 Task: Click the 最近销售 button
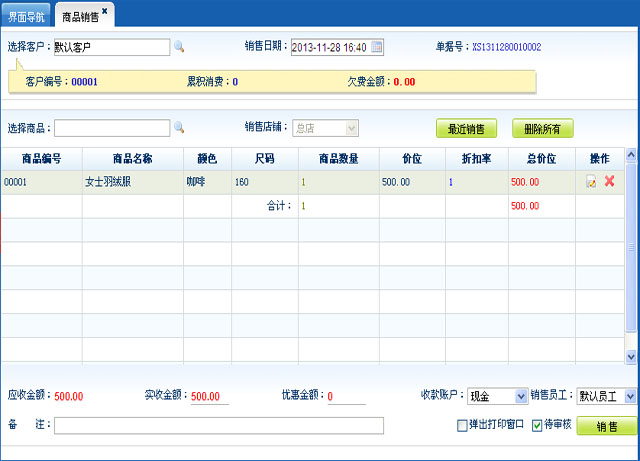pos(466,129)
